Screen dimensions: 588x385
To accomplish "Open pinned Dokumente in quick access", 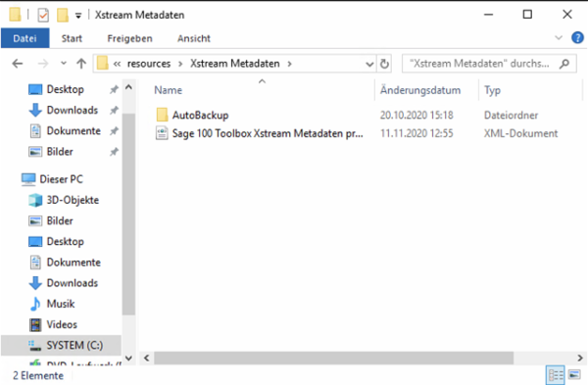I will pyautogui.click(x=73, y=131).
